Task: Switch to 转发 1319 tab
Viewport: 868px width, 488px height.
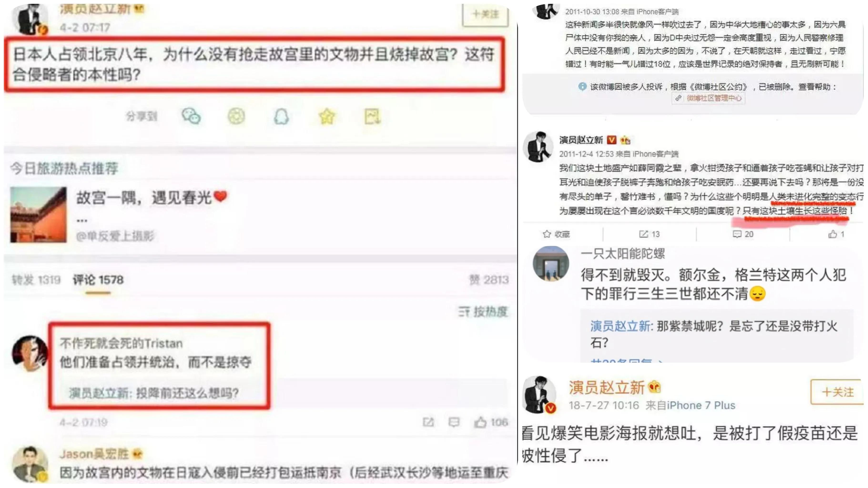Action: click(x=36, y=280)
